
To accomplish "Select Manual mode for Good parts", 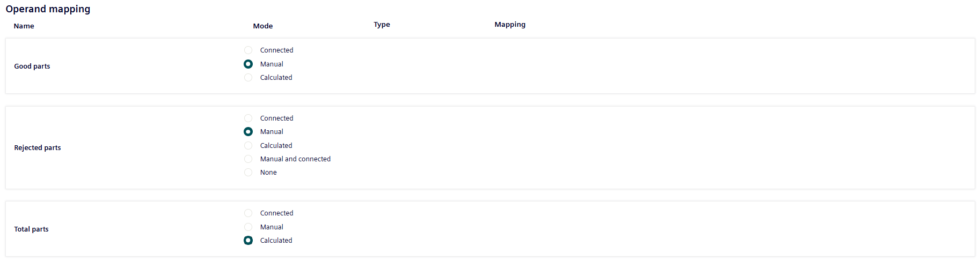I will (248, 64).
